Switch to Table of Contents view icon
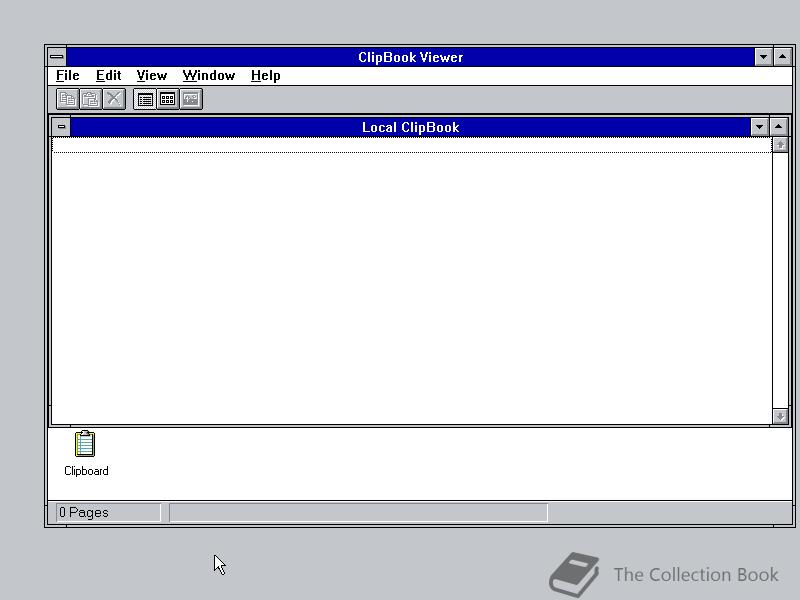 pyautogui.click(x=145, y=99)
